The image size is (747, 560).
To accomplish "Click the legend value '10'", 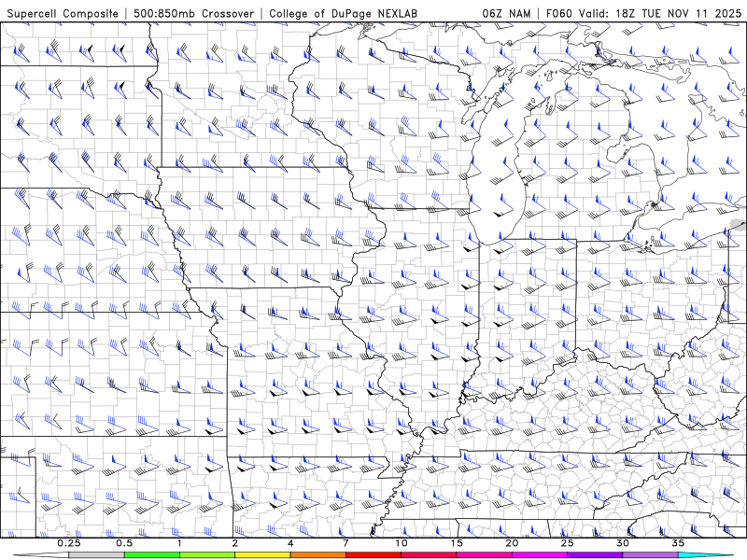I will 402,543.
